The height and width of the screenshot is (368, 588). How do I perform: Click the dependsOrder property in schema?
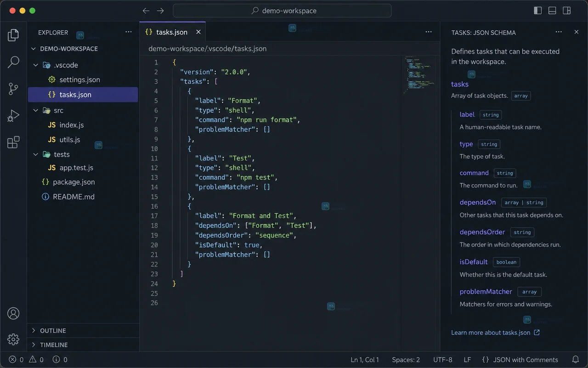click(482, 232)
